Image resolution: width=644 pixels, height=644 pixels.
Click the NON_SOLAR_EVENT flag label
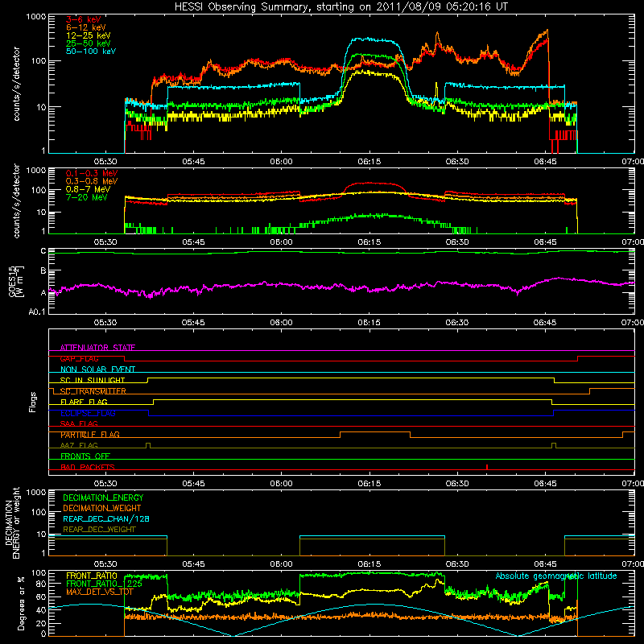[x=97, y=369]
